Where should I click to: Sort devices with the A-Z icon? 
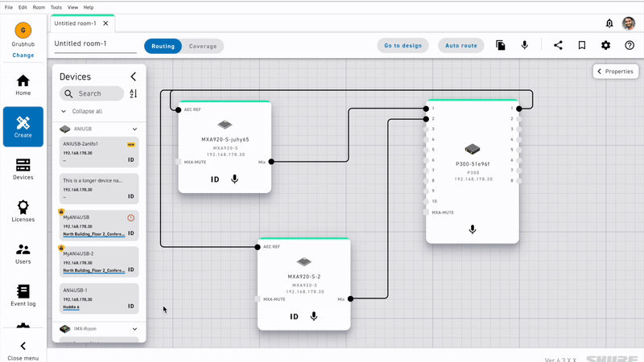pos(134,93)
